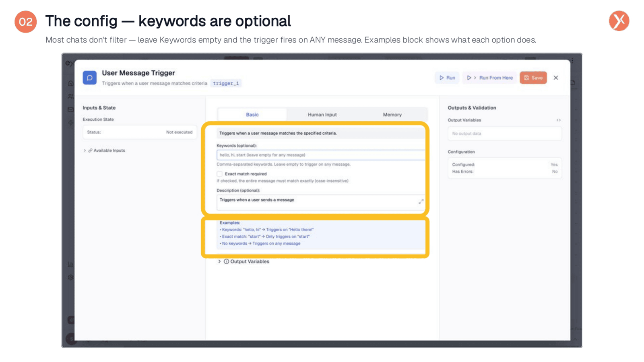
Task: Focus the Keywords (optional) input field
Action: click(x=321, y=155)
